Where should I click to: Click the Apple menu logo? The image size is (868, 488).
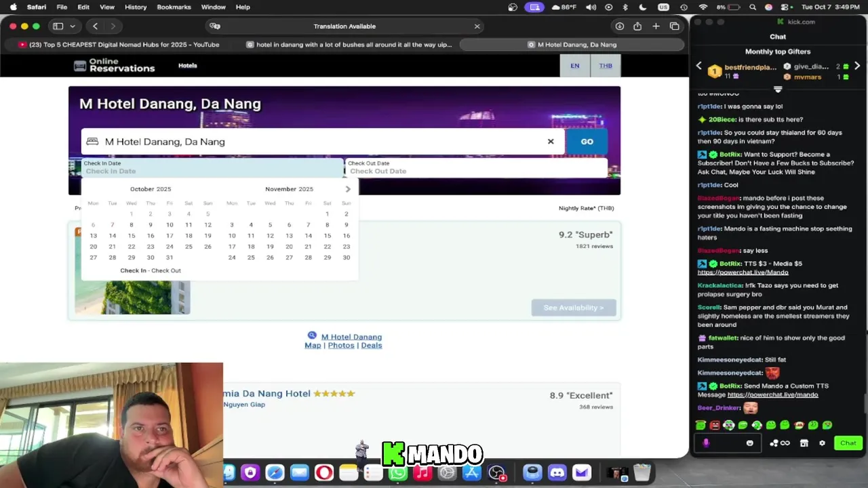(13, 7)
